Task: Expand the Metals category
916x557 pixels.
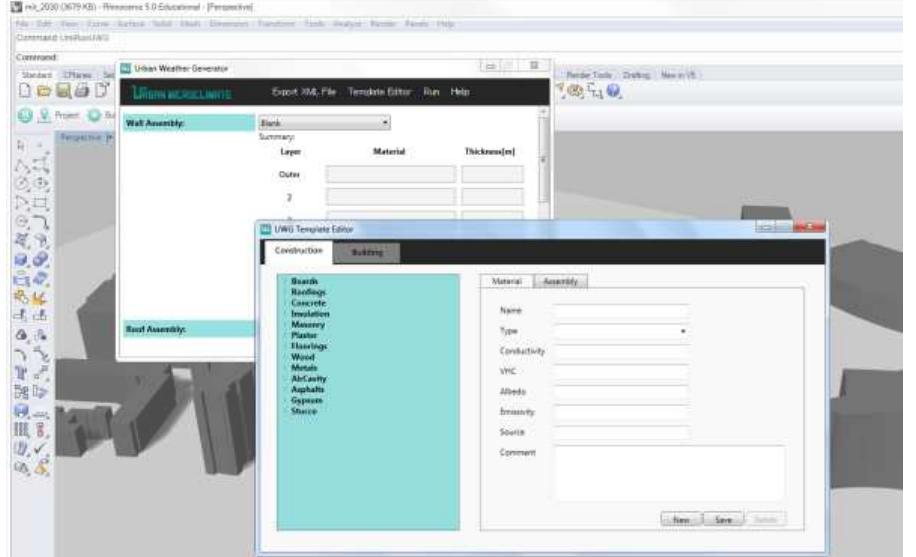Action: click(x=304, y=368)
